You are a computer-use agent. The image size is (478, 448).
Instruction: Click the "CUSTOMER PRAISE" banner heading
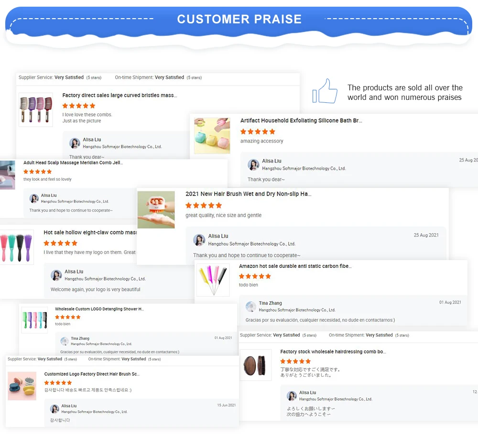point(239,19)
